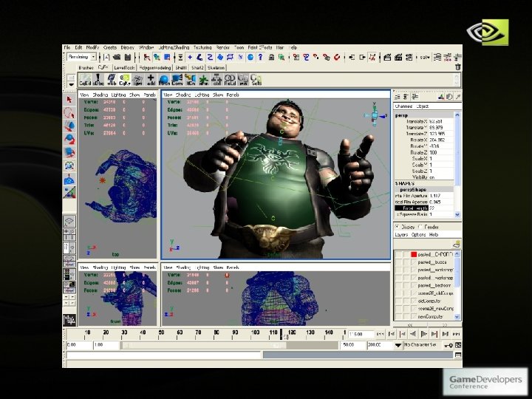This screenshot has height=399, width=532.
Task: Click the red magnet snap icon
Action: coord(337,57)
